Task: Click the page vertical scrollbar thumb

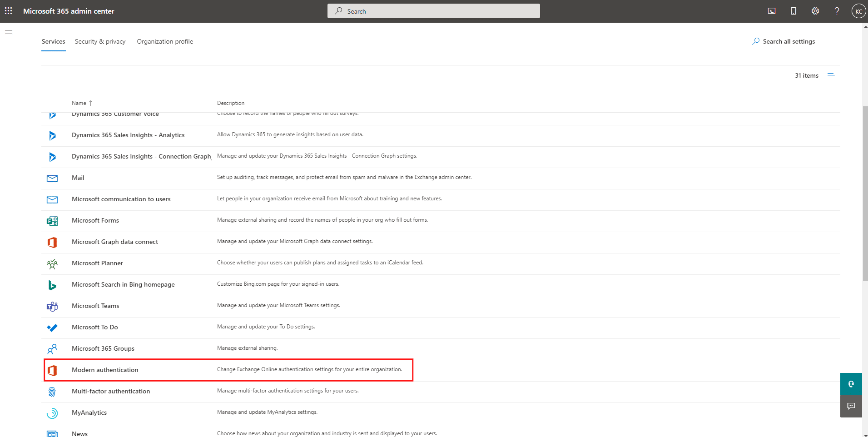Action: (865, 193)
